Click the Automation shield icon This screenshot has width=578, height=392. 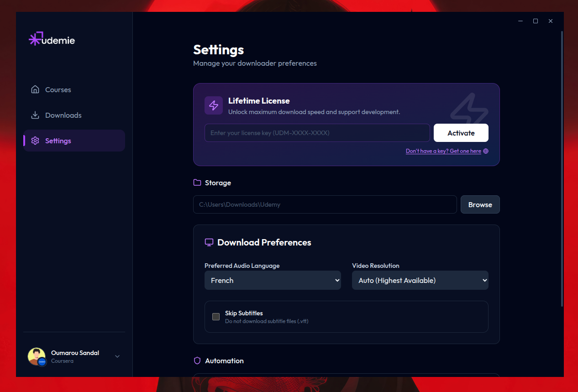point(197,360)
